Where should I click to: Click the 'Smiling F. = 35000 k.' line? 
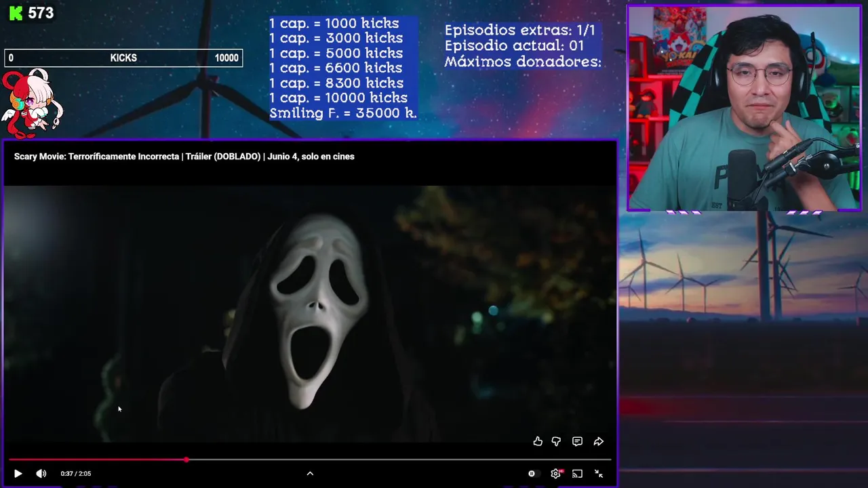[343, 113]
